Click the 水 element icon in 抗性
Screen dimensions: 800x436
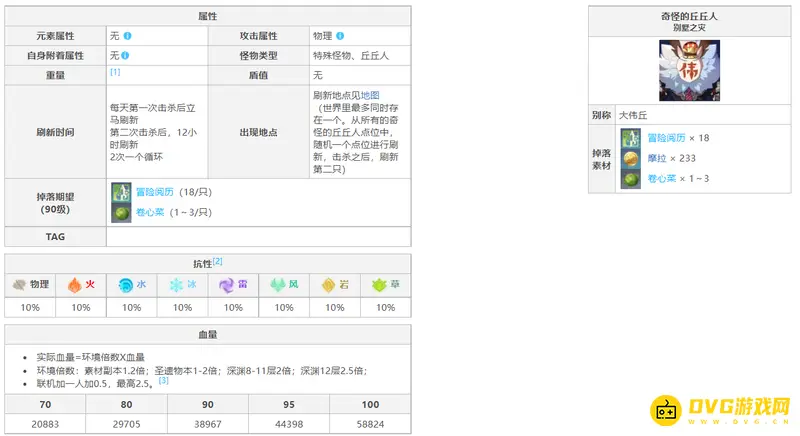(126, 284)
